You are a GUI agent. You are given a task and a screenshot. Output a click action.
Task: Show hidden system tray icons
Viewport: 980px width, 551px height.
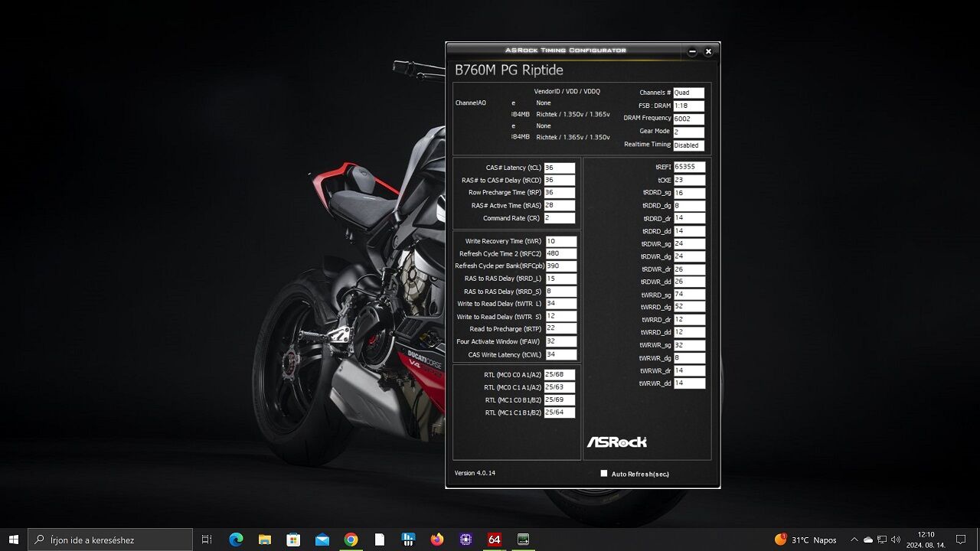pyautogui.click(x=854, y=540)
